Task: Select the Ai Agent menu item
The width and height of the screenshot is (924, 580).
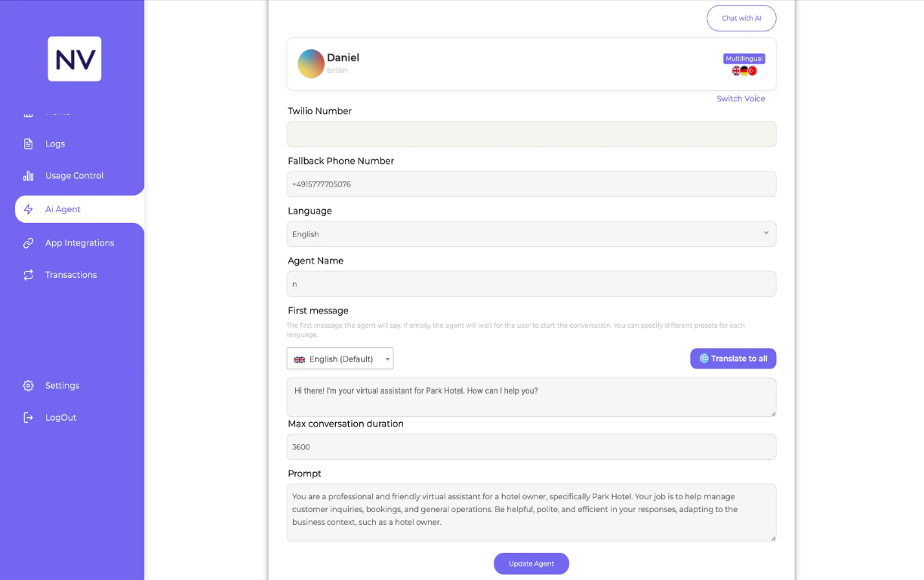Action: pyautogui.click(x=79, y=209)
